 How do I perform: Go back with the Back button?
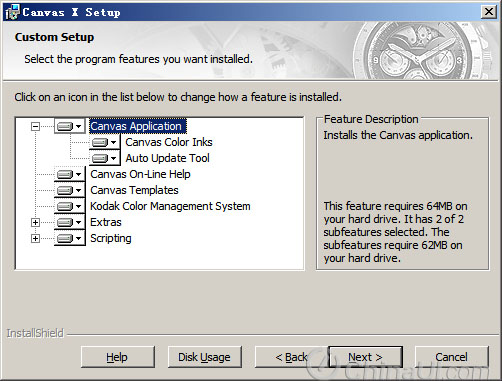291,357
